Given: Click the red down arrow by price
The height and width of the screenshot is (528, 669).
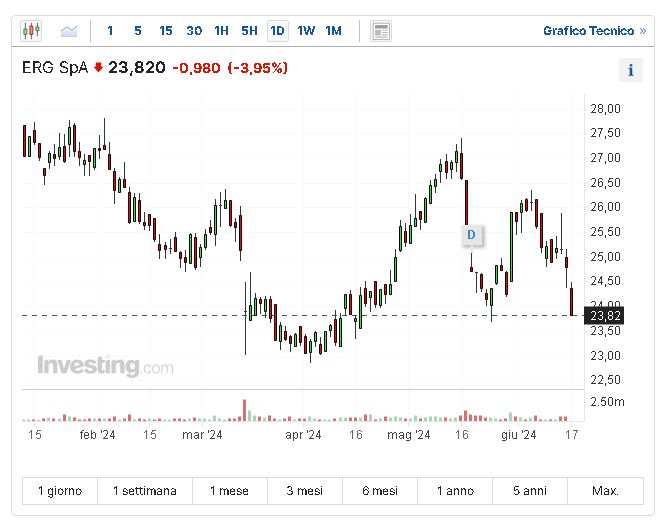Looking at the screenshot, I should (x=99, y=67).
